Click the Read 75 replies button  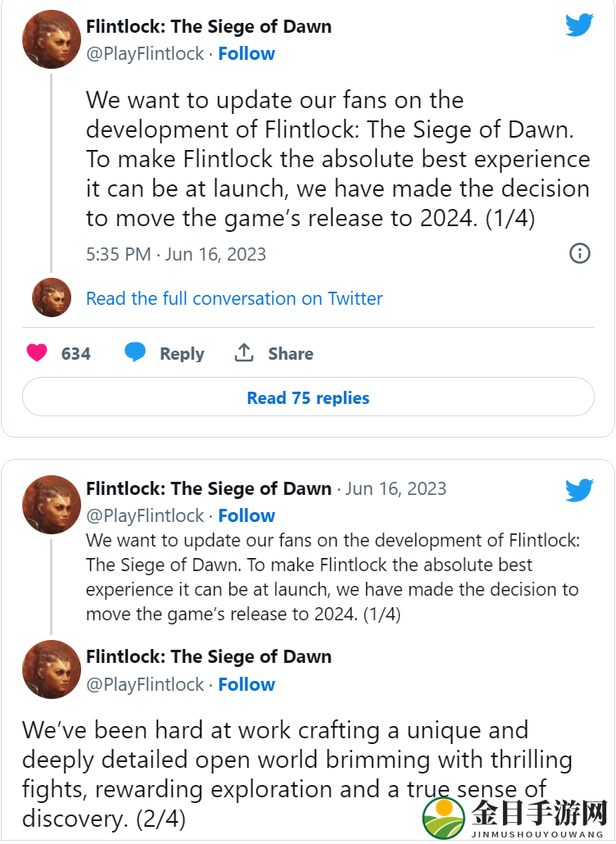[x=308, y=397]
